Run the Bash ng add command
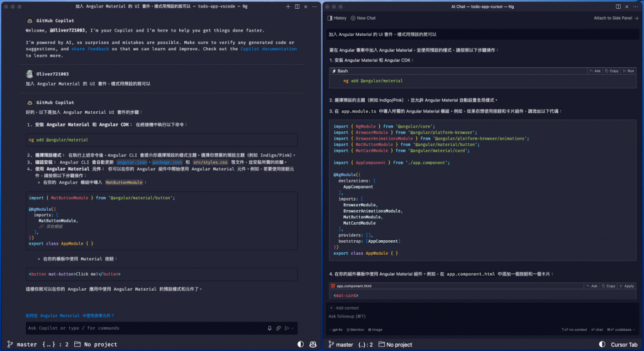644x351 pixels. (628, 71)
